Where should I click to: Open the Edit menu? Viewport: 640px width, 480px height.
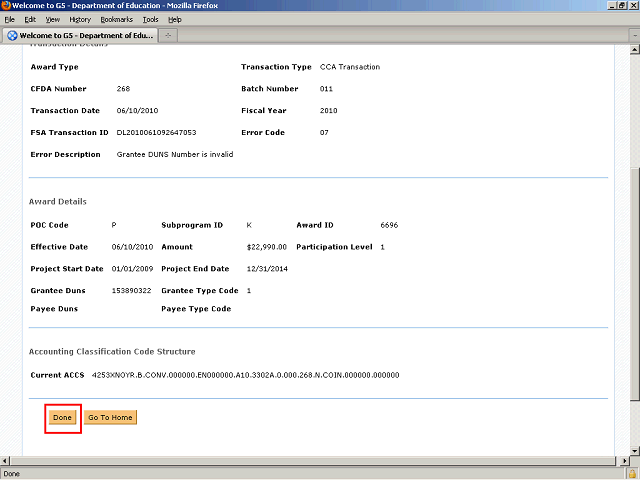point(30,20)
